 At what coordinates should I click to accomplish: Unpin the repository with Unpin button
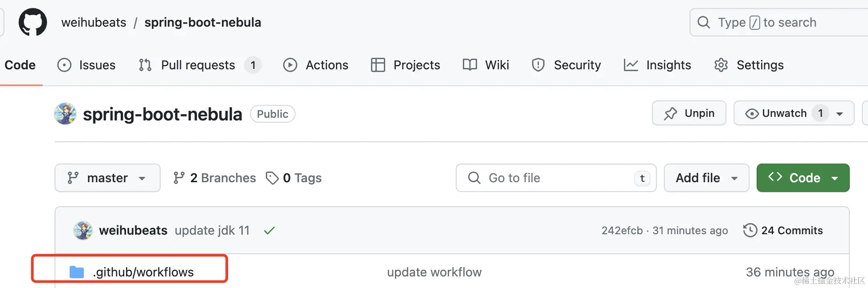pos(689,113)
